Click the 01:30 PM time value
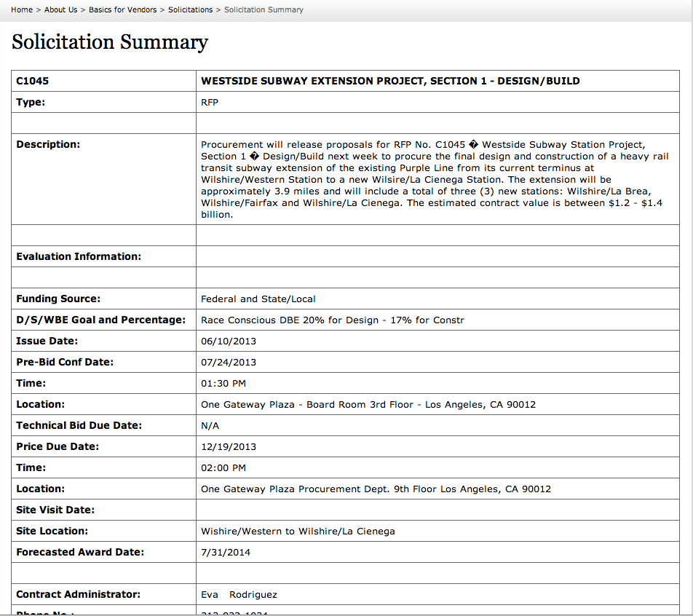 coord(223,384)
